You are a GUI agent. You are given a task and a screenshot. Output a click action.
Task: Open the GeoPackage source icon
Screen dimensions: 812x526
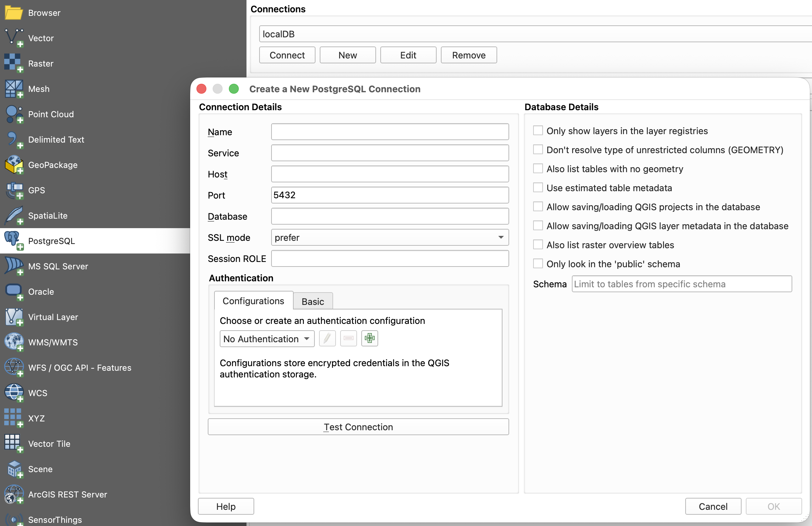pyautogui.click(x=14, y=165)
